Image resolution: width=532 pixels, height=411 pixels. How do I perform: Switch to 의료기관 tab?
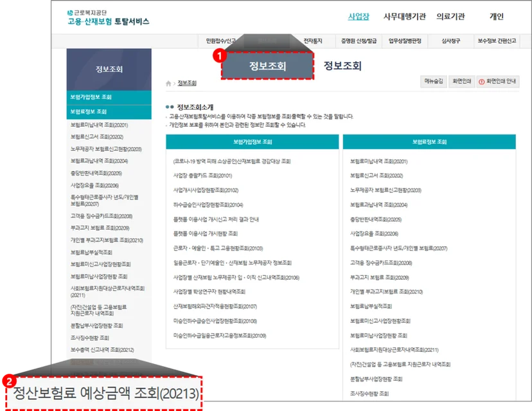[450, 16]
